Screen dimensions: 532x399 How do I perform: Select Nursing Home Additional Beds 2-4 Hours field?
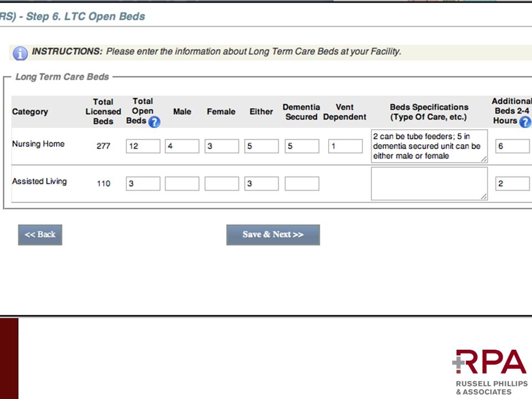coord(512,146)
